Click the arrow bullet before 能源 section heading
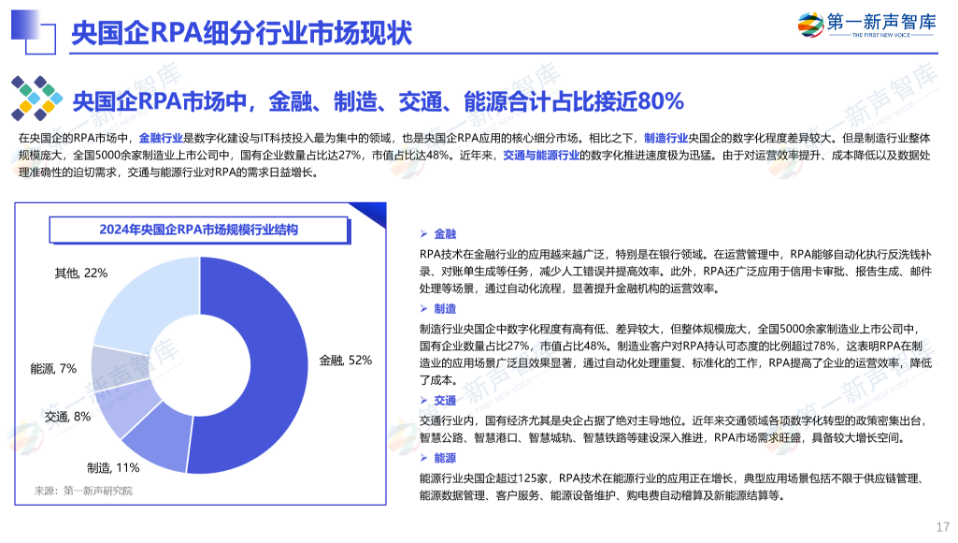 (x=423, y=457)
